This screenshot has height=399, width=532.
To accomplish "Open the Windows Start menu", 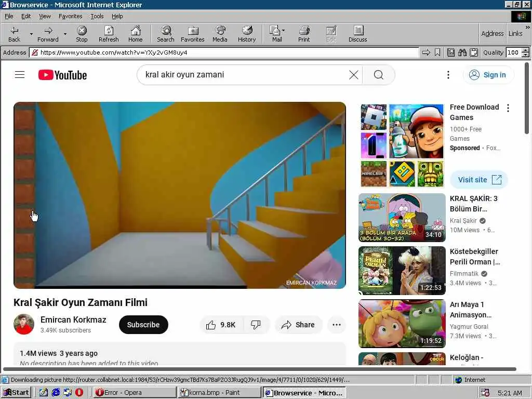I will coord(16,393).
